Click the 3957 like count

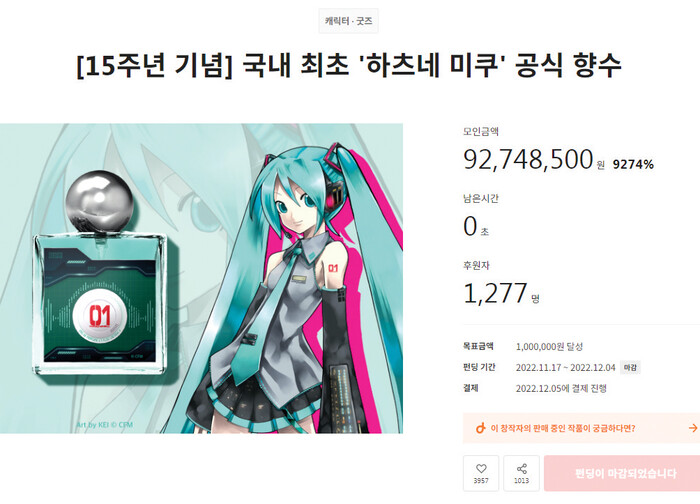[481, 481]
